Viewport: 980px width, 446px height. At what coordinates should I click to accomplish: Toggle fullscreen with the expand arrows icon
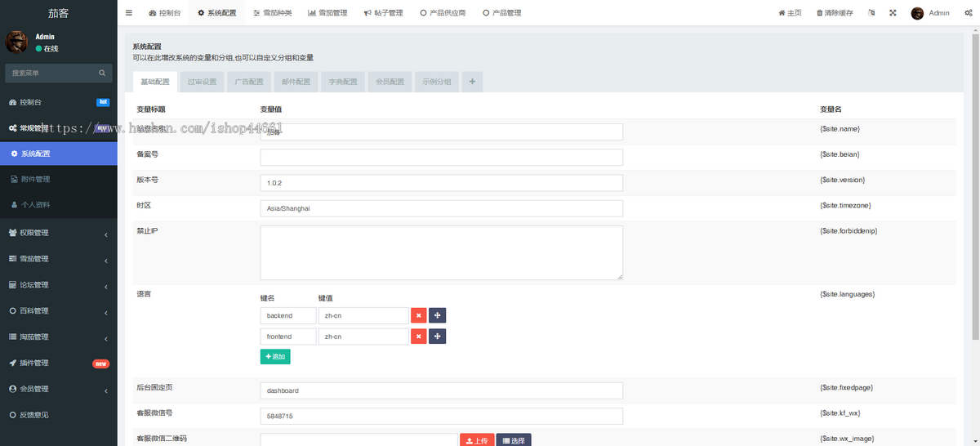[x=893, y=13]
